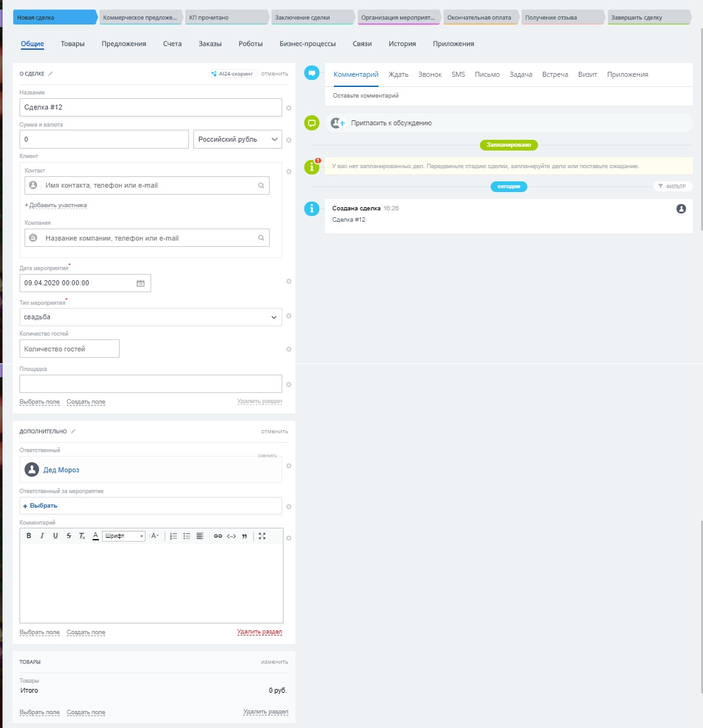Open settings gear for Дата мероприятия
This screenshot has width=703, height=728.
point(289,281)
